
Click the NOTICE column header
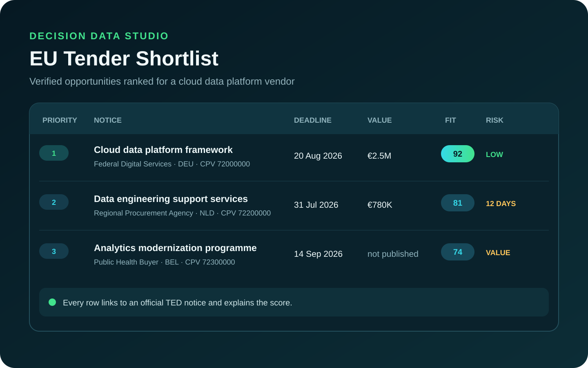[x=108, y=120]
